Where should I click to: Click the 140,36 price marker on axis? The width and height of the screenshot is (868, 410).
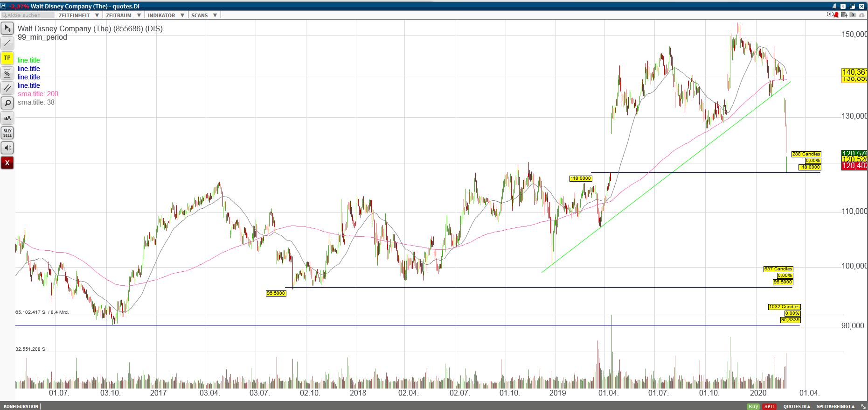(x=854, y=72)
